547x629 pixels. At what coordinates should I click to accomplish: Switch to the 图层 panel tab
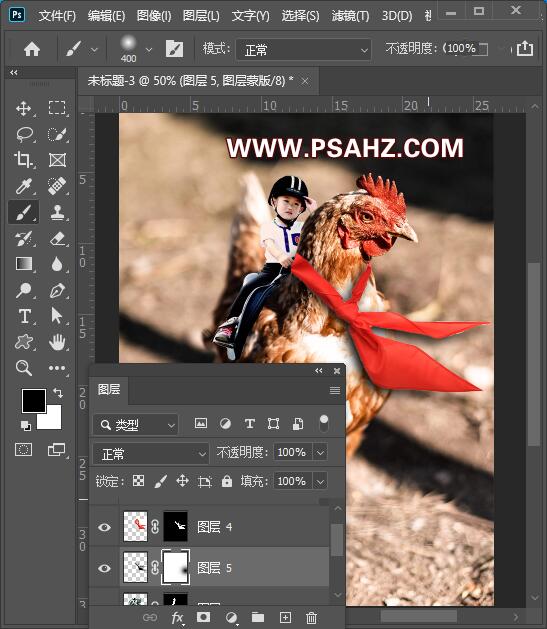[109, 390]
